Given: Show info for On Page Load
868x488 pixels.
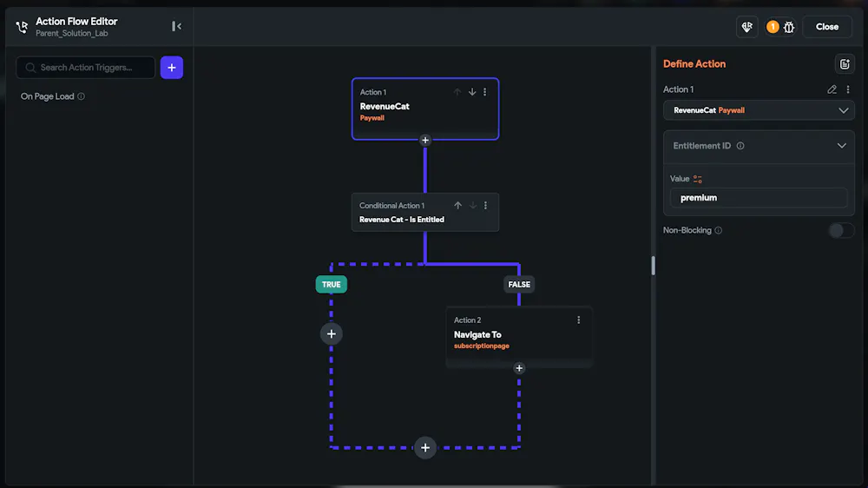Looking at the screenshot, I should 82,96.
